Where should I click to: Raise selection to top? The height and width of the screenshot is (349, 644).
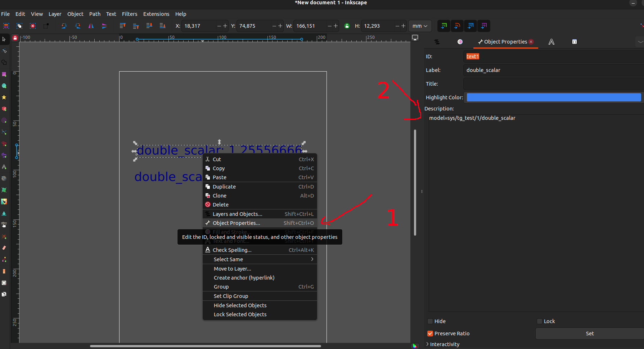point(122,26)
